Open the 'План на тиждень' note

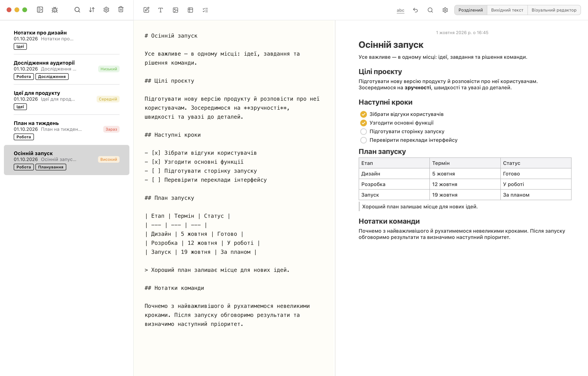point(66,130)
